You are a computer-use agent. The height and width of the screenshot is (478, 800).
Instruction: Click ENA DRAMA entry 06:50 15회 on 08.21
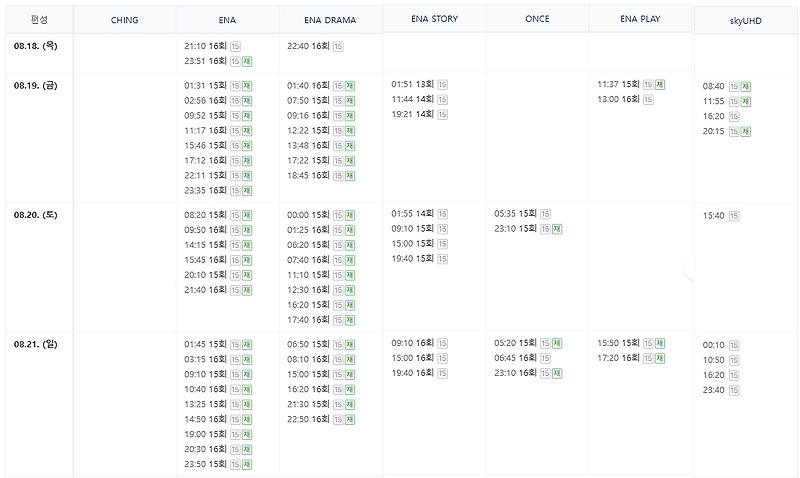[x=308, y=344]
